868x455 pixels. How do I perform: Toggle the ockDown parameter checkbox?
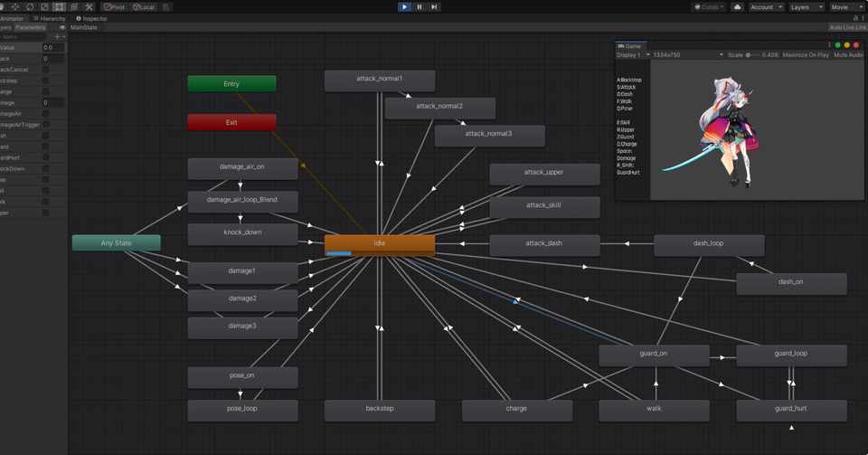pyautogui.click(x=45, y=169)
